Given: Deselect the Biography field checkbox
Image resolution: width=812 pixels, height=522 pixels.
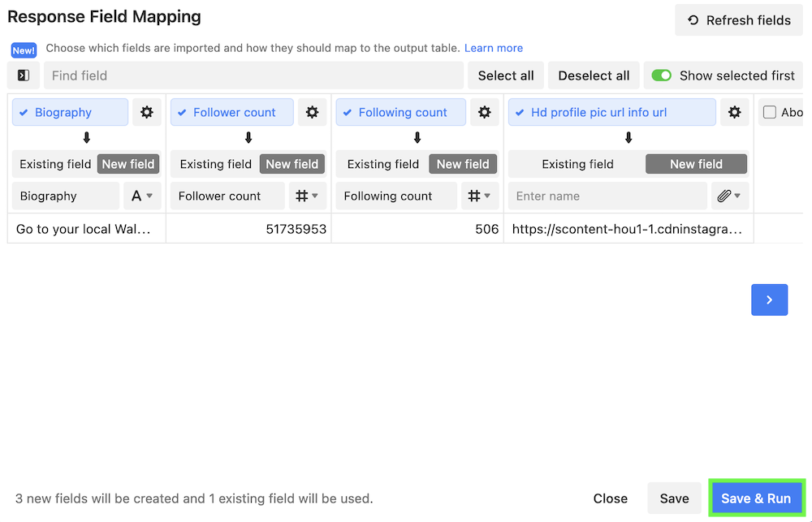Looking at the screenshot, I should click(24, 113).
